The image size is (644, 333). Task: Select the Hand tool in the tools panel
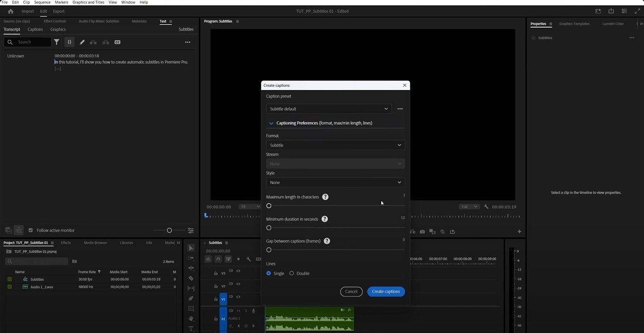pyautogui.click(x=191, y=319)
